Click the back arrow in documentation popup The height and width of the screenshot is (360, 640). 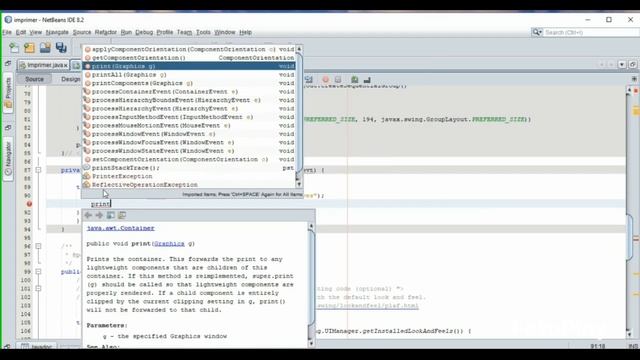[88, 215]
